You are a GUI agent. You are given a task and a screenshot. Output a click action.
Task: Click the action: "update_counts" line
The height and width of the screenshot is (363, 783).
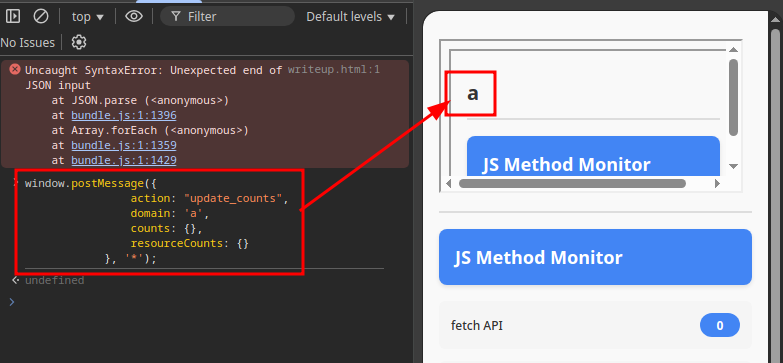[210, 198]
